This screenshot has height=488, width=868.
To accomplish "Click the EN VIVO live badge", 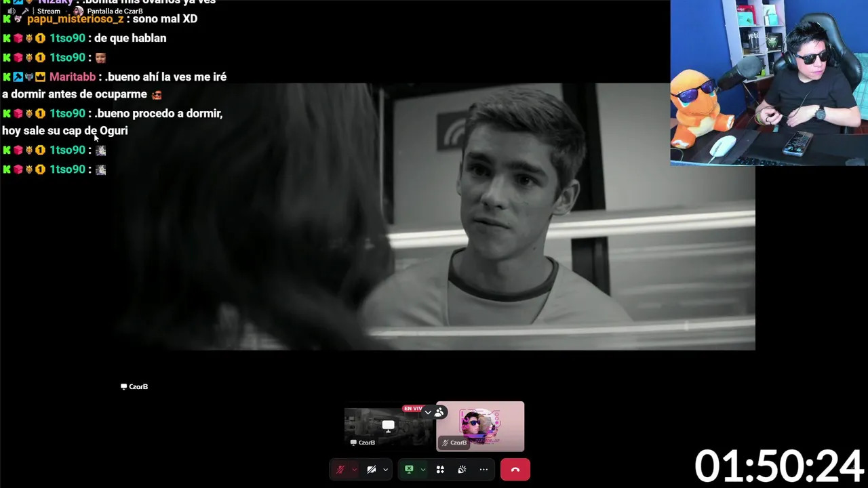I will [x=412, y=409].
